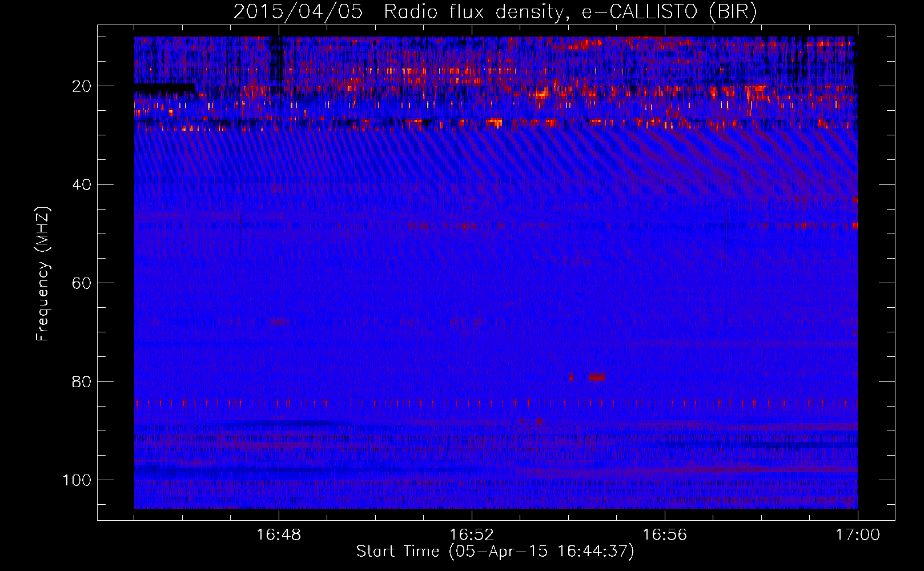Click the 20 MHz frequency tick label
Viewport: 924px width, 571px height.
click(82, 86)
